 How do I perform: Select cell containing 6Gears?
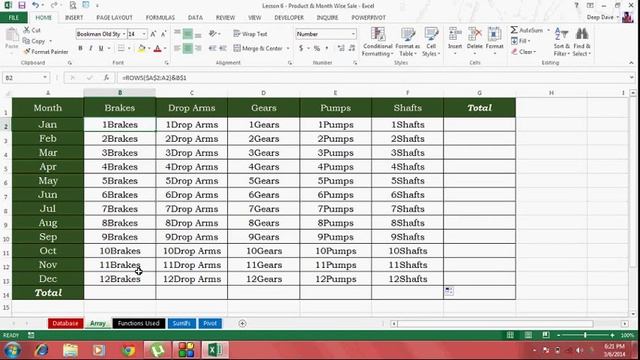(264, 195)
